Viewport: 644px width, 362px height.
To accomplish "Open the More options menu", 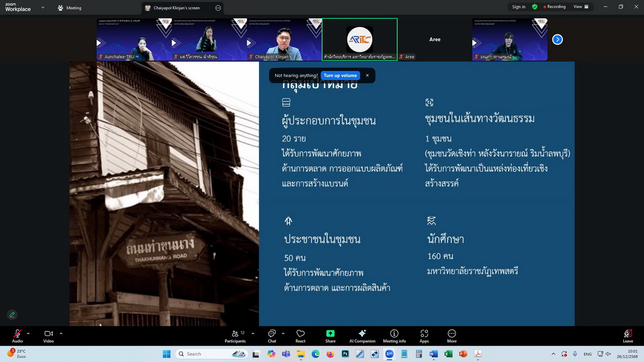I will click(x=452, y=336).
